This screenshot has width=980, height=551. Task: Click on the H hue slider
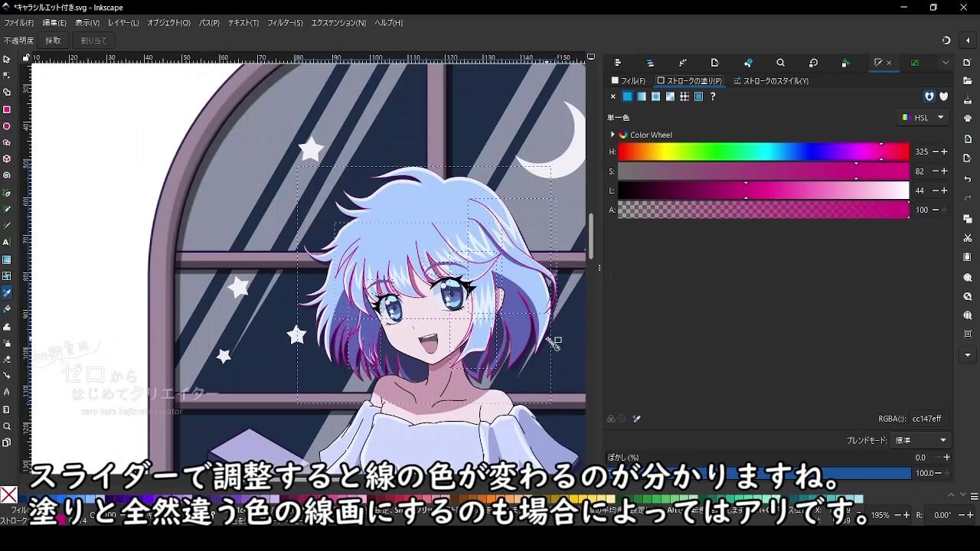(763, 152)
